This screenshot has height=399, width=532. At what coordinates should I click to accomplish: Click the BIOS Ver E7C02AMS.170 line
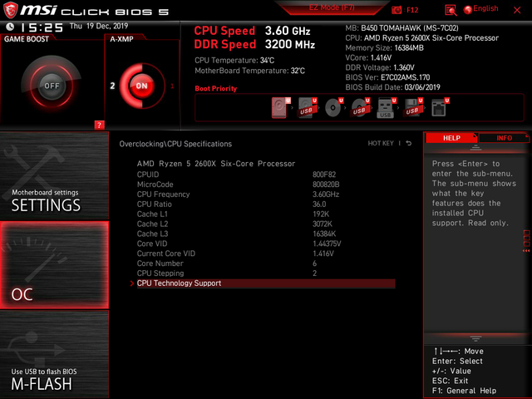point(387,77)
